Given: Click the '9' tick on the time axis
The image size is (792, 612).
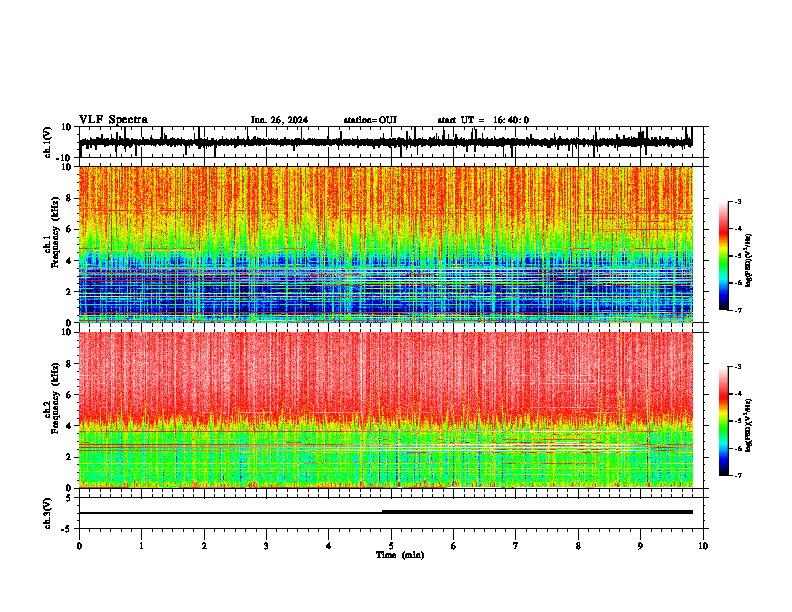Looking at the screenshot, I should coord(640,546).
